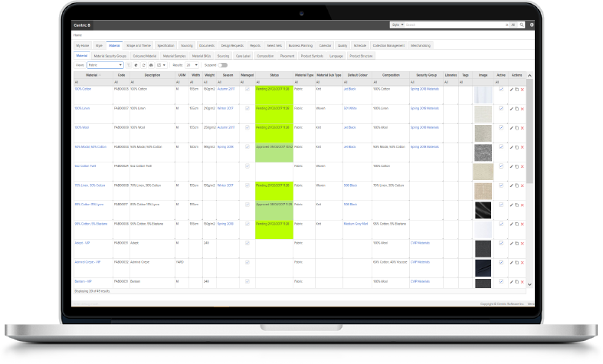Click the edit pencil for 100% Cotton row
Image resolution: width=603 pixels, height=364 pixels.
pyautogui.click(x=511, y=90)
